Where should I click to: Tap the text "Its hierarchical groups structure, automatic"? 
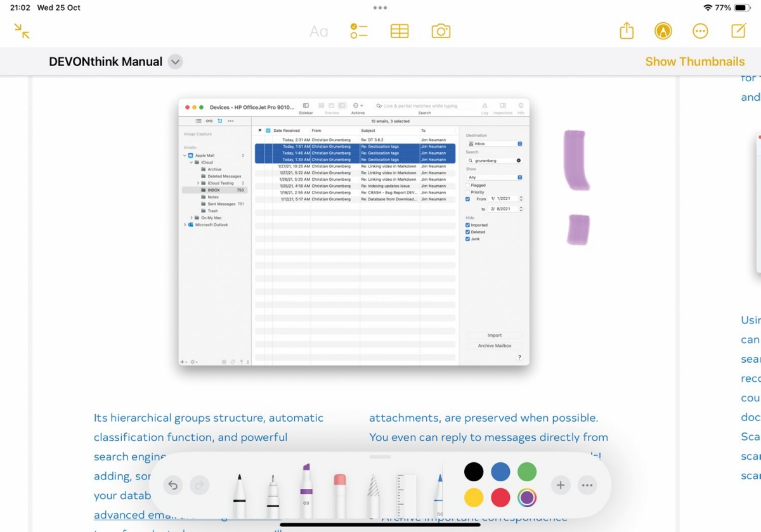pos(209,418)
